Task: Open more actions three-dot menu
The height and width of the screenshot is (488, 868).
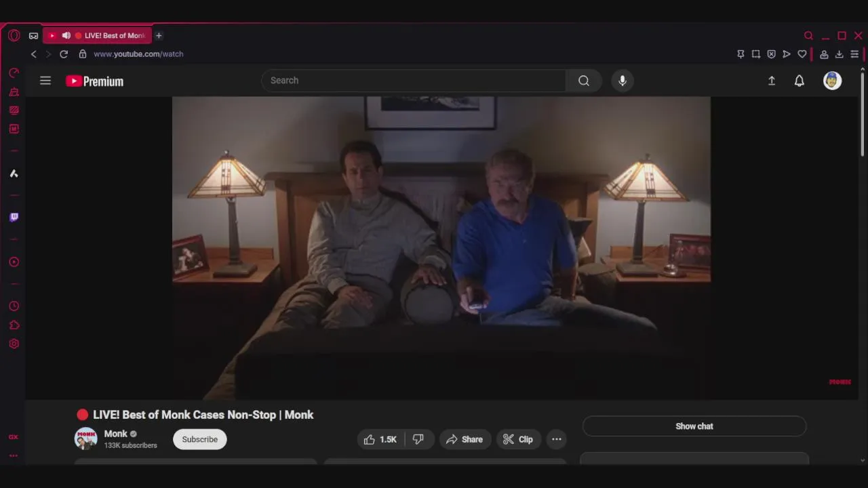Action: pos(557,439)
